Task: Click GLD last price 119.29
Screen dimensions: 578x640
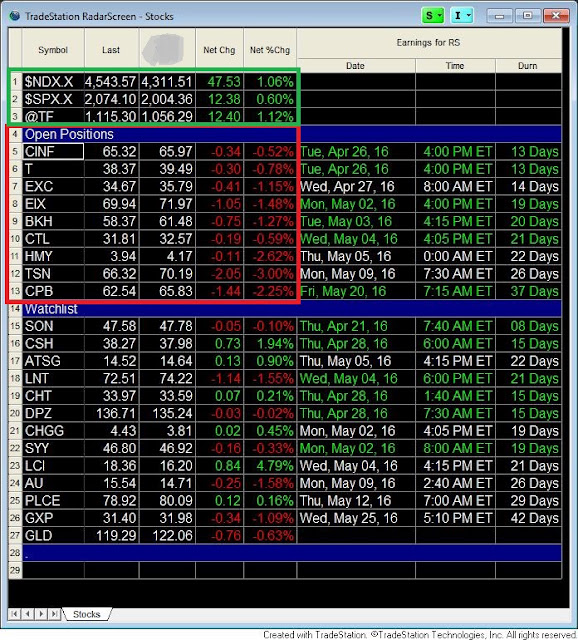Action: [x=112, y=536]
